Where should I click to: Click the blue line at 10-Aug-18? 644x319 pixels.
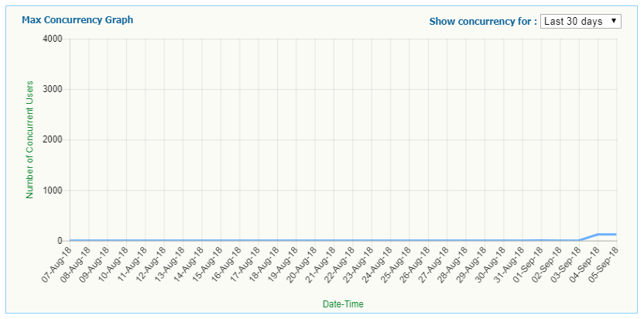pyautogui.click(x=126, y=240)
